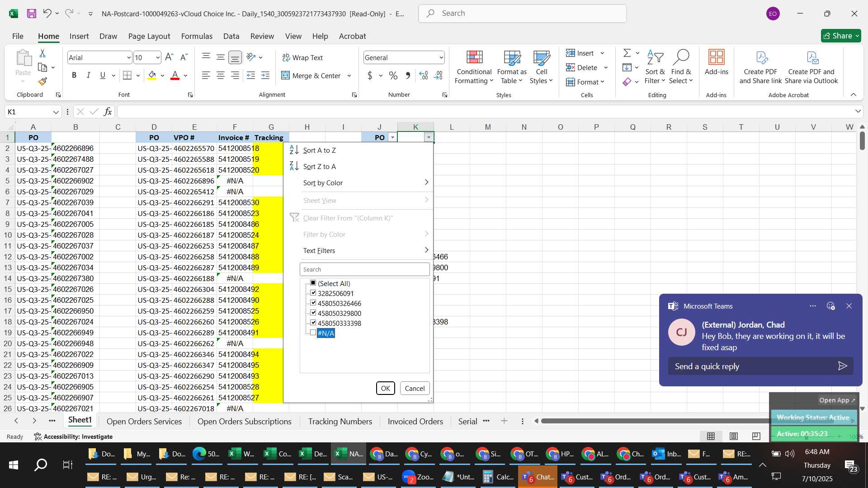Open Find & Select menu
Screen dimensions: 868x488
[681, 67]
